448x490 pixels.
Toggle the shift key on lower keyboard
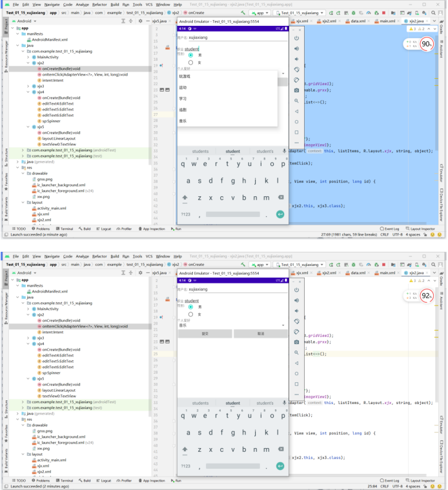click(x=185, y=449)
